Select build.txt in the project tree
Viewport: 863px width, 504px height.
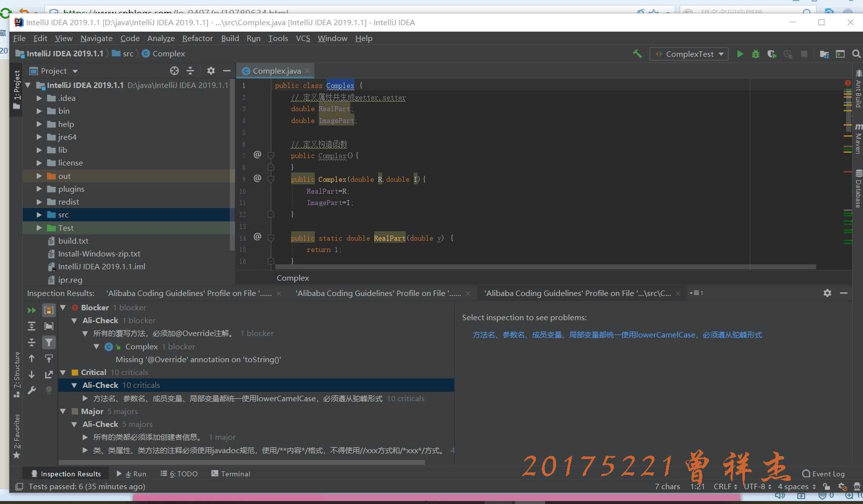point(73,241)
